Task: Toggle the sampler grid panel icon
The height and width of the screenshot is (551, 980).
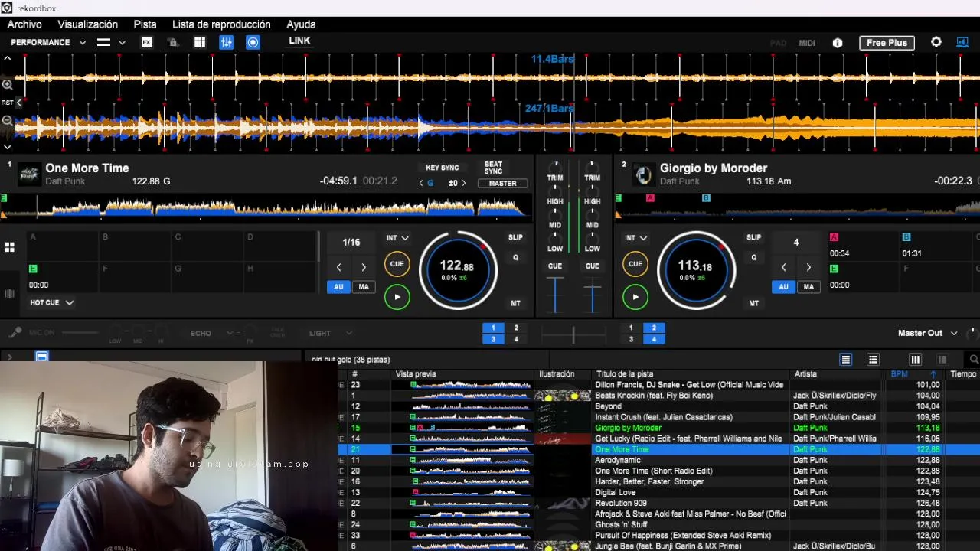Action: pyautogui.click(x=200, y=43)
